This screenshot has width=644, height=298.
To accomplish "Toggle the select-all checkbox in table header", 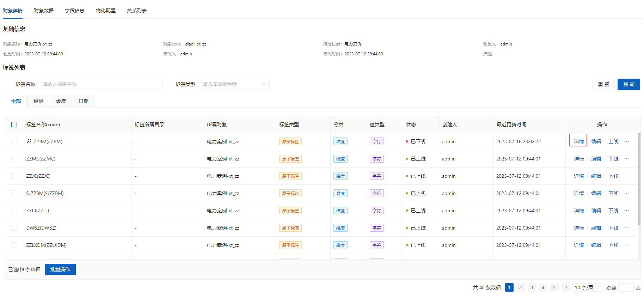I will click(14, 124).
